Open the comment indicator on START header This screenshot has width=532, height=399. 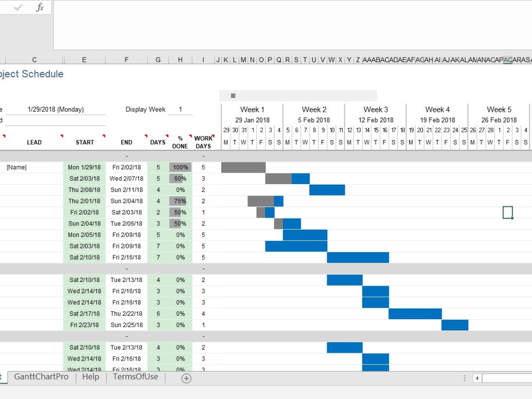click(104, 136)
